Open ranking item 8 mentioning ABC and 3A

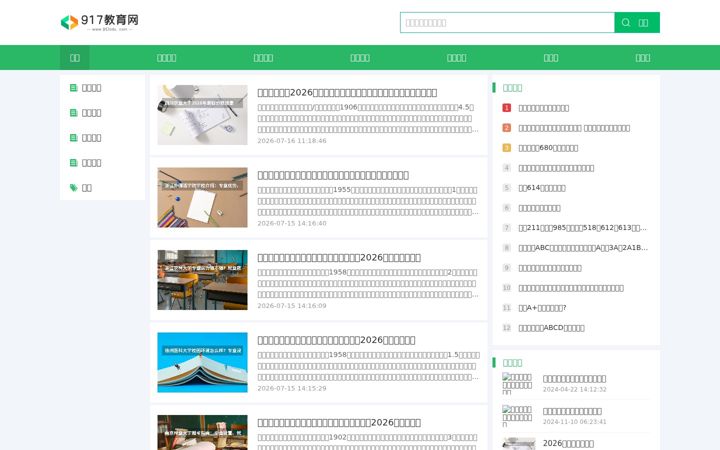[x=583, y=248]
